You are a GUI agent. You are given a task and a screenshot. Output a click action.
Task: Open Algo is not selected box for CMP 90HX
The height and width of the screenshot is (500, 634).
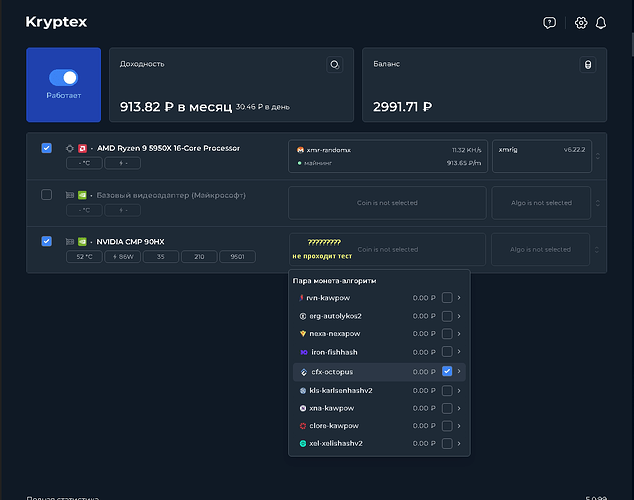[x=540, y=249]
